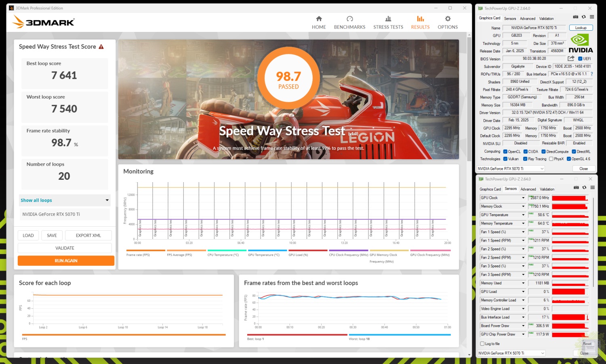
Task: Click the red GPU Load (%) legend bar
Action: pos(308,250)
